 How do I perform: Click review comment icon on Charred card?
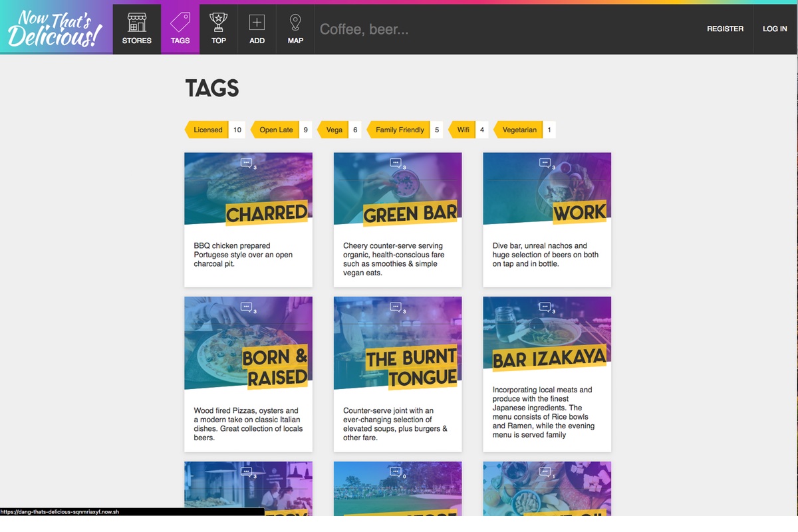coord(247,163)
